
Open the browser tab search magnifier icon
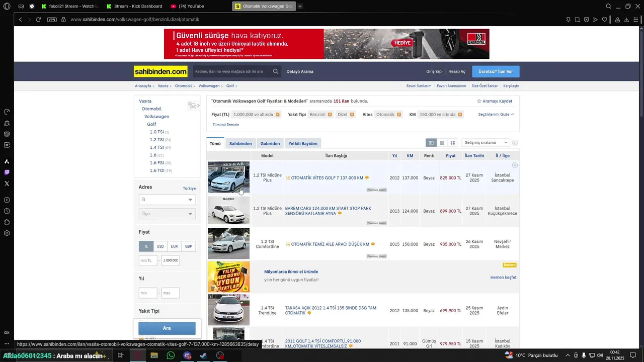[x=608, y=6]
